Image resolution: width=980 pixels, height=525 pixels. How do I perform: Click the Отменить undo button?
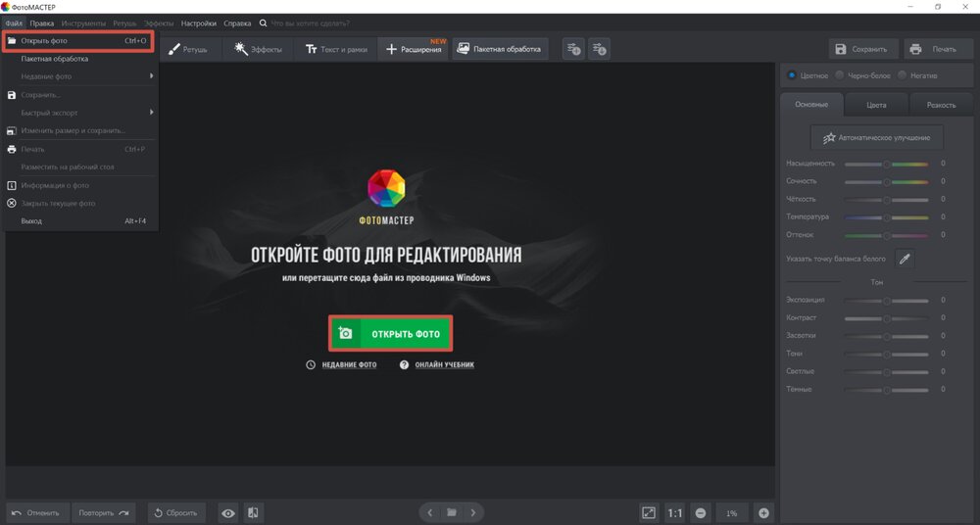tap(36, 513)
